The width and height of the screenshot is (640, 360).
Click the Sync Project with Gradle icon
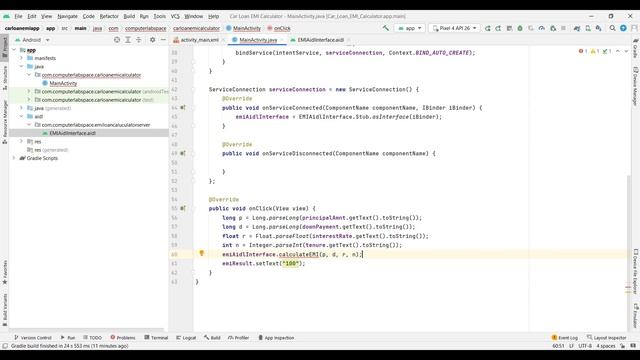coord(577,28)
